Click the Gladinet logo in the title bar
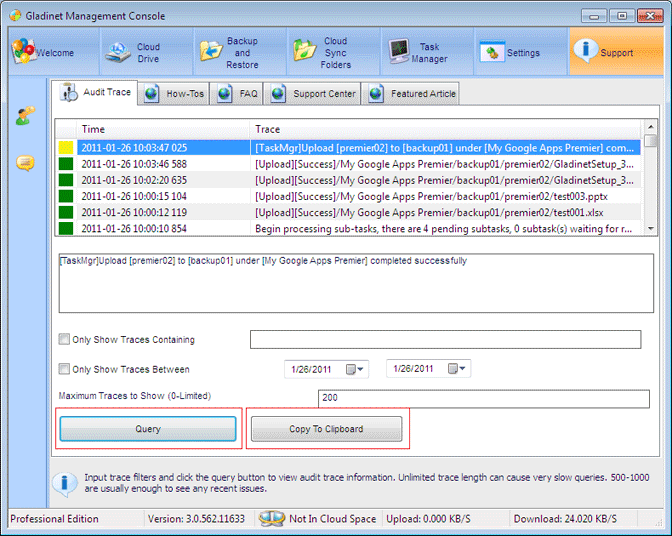This screenshot has height=536, width=672. coord(15,16)
